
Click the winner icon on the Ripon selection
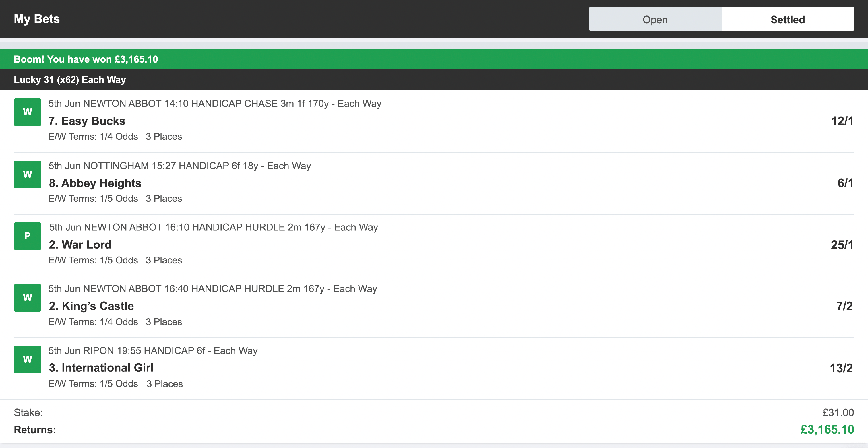tap(27, 359)
